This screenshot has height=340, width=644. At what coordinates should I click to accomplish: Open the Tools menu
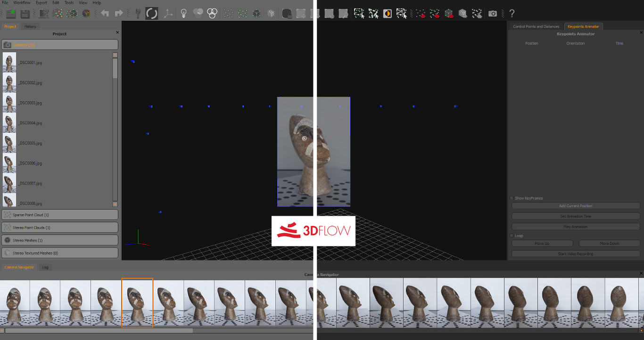[x=69, y=3]
